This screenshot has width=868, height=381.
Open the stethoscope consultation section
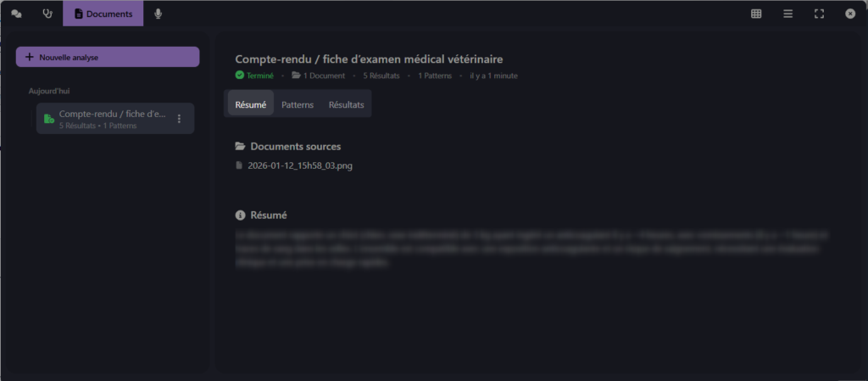pyautogui.click(x=47, y=14)
